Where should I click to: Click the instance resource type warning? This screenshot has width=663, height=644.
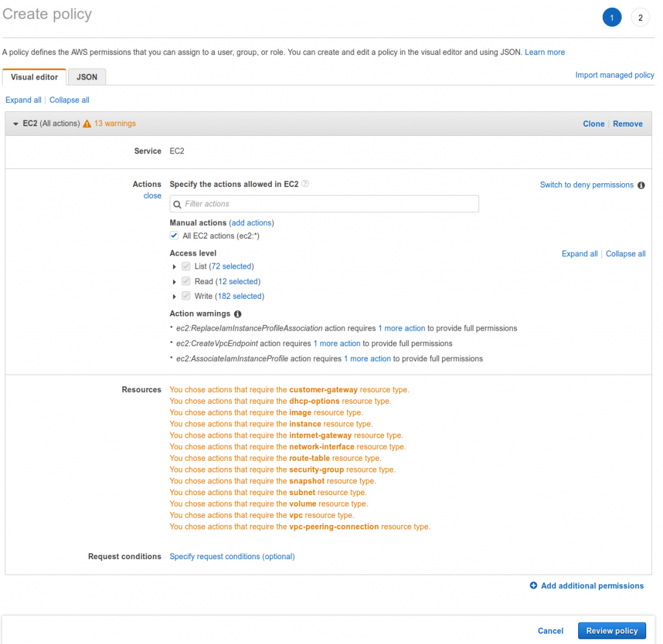(x=271, y=424)
